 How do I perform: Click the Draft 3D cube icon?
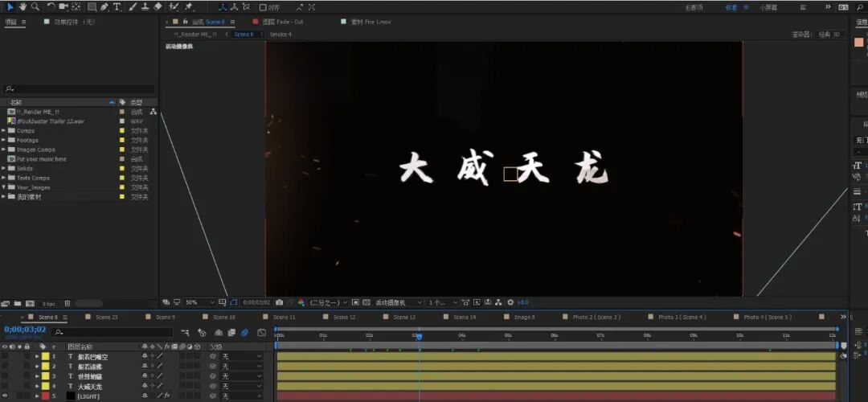tap(202, 333)
